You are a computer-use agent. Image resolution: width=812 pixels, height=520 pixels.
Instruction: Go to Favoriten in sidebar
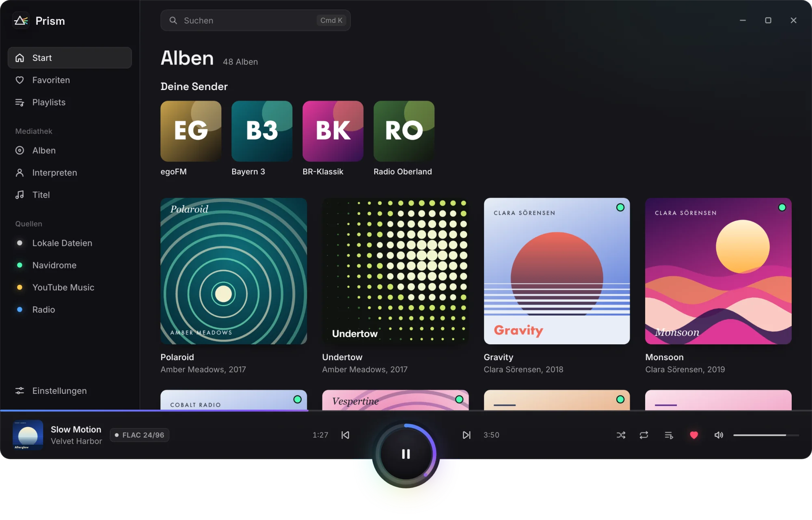69,80
